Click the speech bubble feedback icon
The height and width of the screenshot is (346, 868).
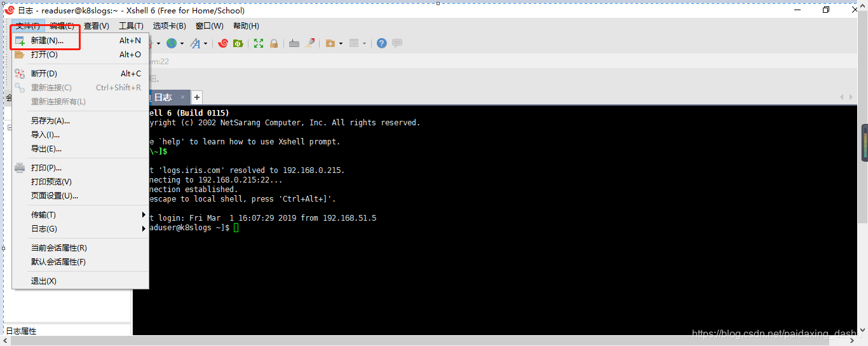click(x=397, y=43)
